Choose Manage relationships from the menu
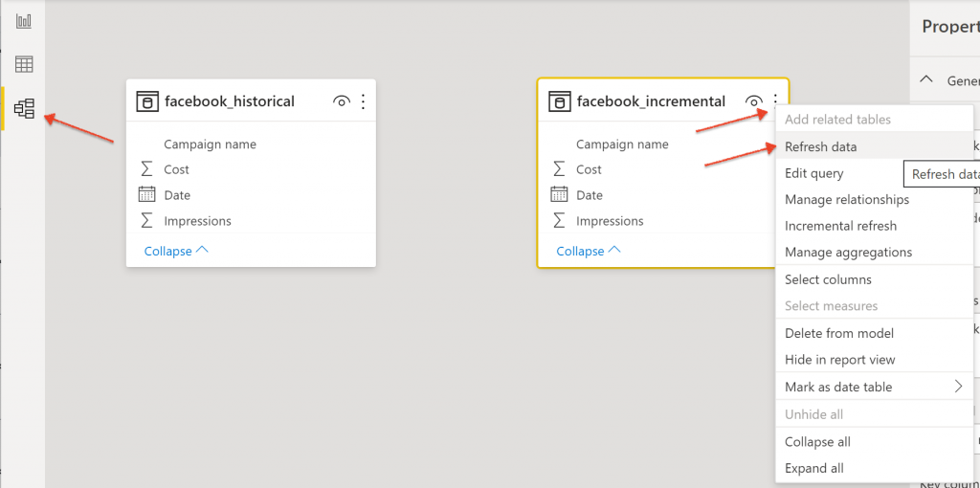Image resolution: width=980 pixels, height=488 pixels. tap(846, 199)
